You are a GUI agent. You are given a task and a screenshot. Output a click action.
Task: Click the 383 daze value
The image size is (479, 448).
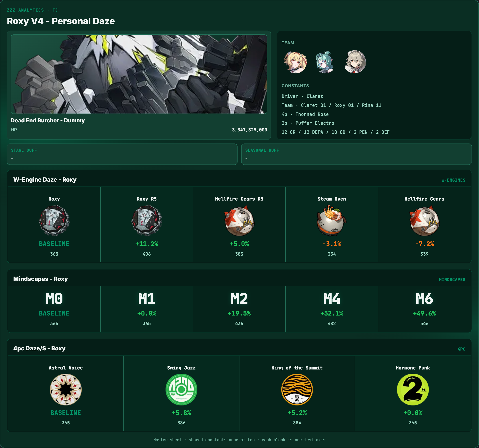(x=239, y=254)
